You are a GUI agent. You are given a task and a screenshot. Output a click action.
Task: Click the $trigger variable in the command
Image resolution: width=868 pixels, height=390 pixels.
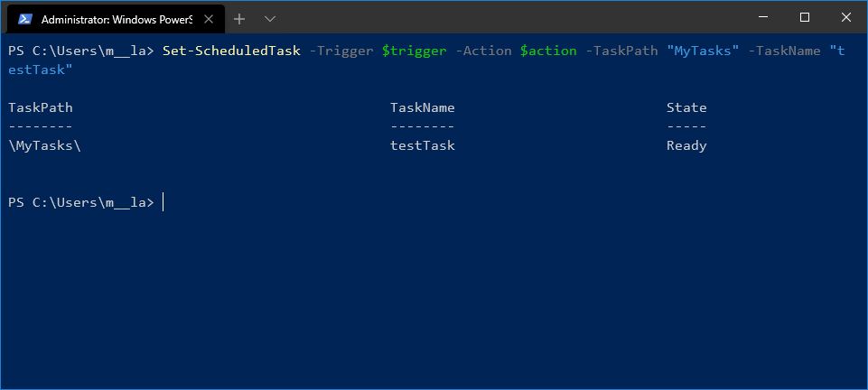pyautogui.click(x=414, y=51)
